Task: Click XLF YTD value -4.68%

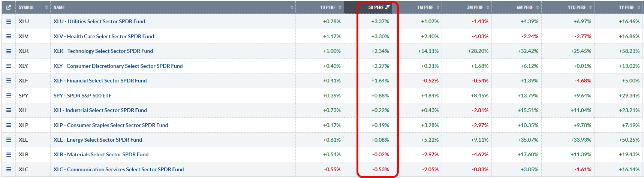Action: (583, 81)
